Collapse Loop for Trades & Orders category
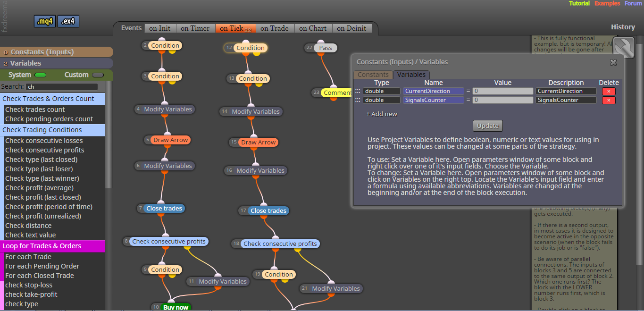Viewport: 644px width, 311px height. [52, 246]
